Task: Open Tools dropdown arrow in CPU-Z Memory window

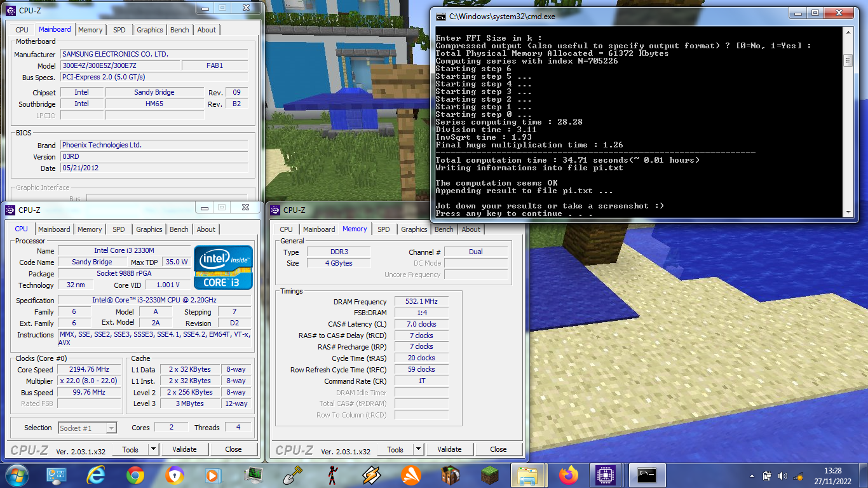Action: point(418,449)
